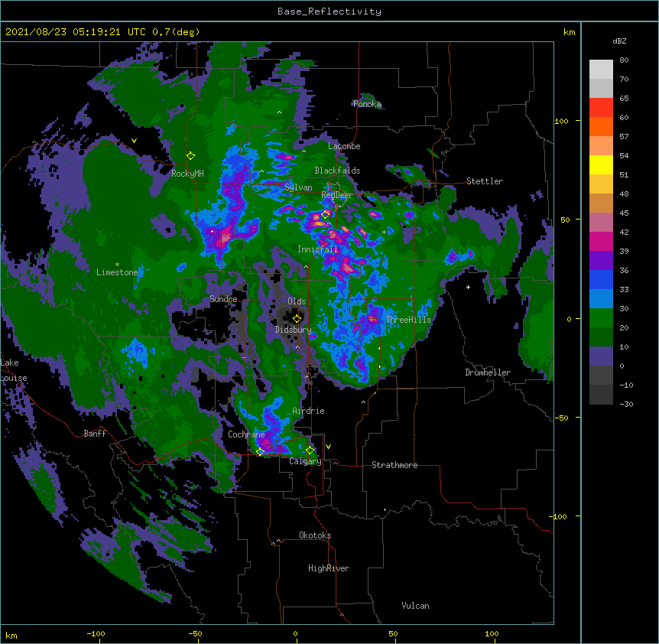Click the yellow diamond marker beside RedDeer
The width and height of the screenshot is (659, 644).
click(x=325, y=215)
